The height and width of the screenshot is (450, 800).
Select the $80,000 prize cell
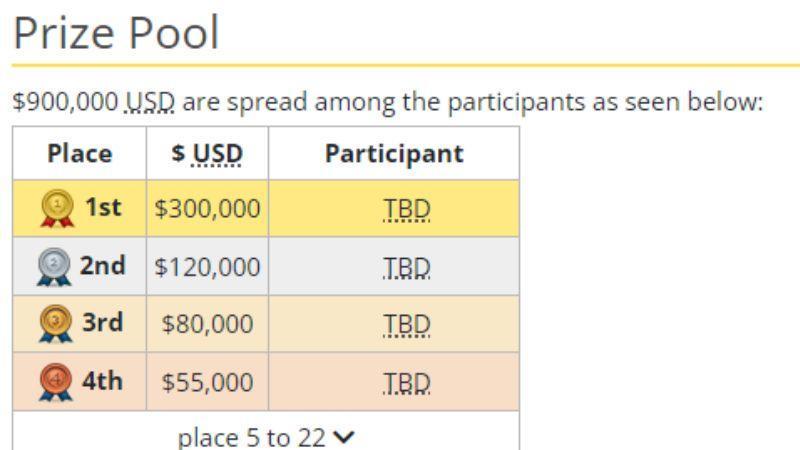207,323
